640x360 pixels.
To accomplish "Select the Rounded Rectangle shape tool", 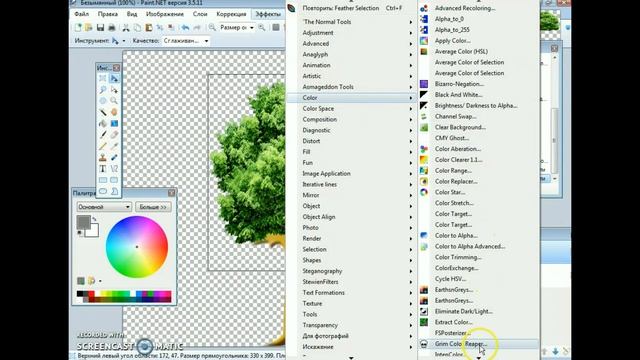I will coord(114,180).
